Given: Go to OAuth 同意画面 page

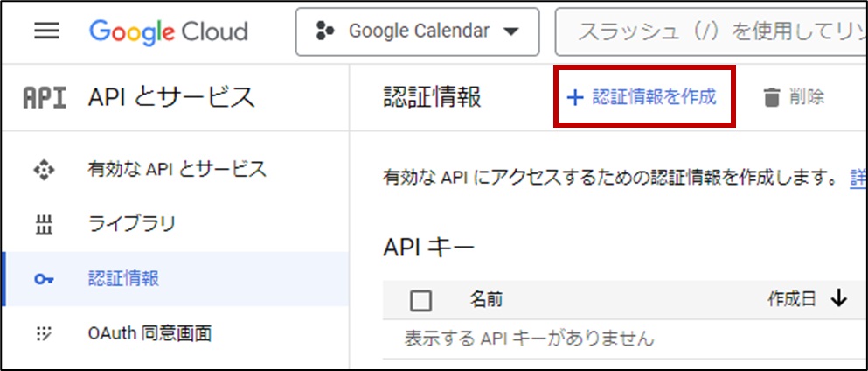Looking at the screenshot, I should pos(149,333).
